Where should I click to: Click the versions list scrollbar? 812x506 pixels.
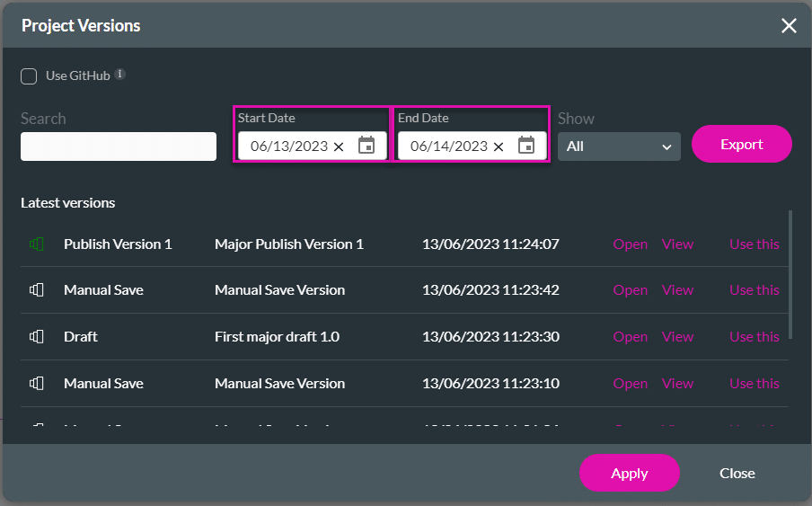(790, 274)
